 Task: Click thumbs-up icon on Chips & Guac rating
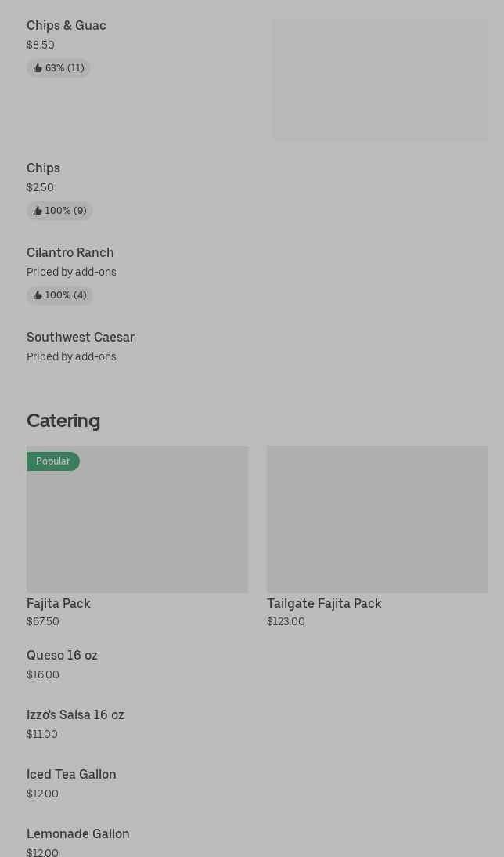(38, 68)
